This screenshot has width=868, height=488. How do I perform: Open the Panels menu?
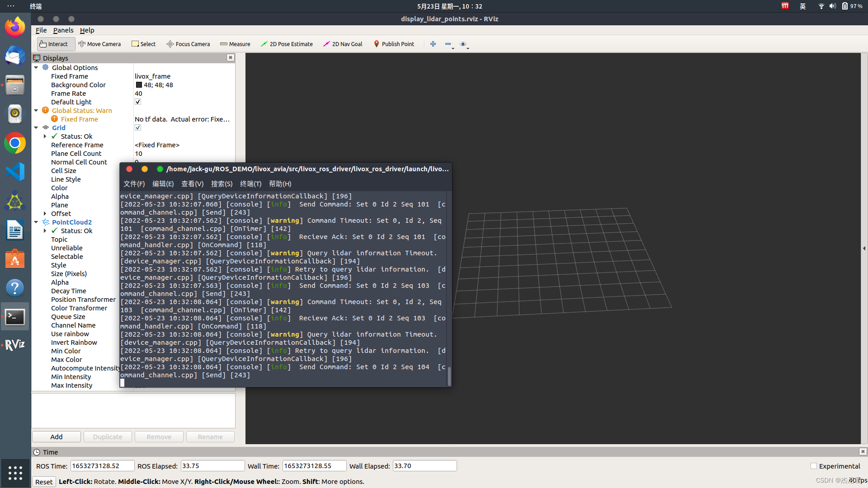(x=63, y=30)
